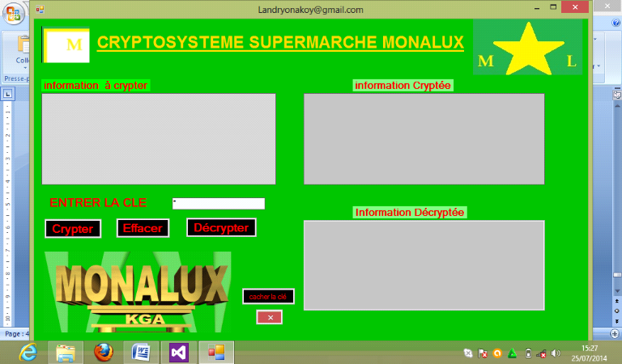
Task: Click the yellow star ML logo image
Action: point(527,48)
